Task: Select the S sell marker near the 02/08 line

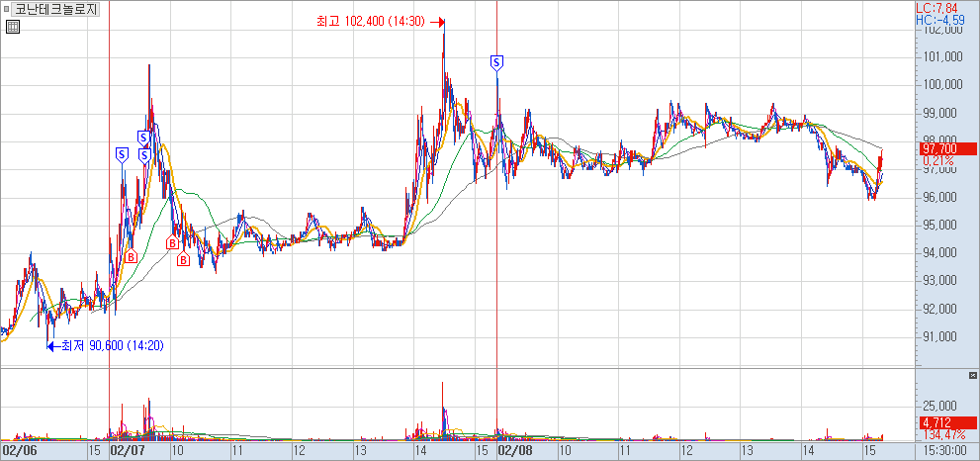Action: (496, 62)
